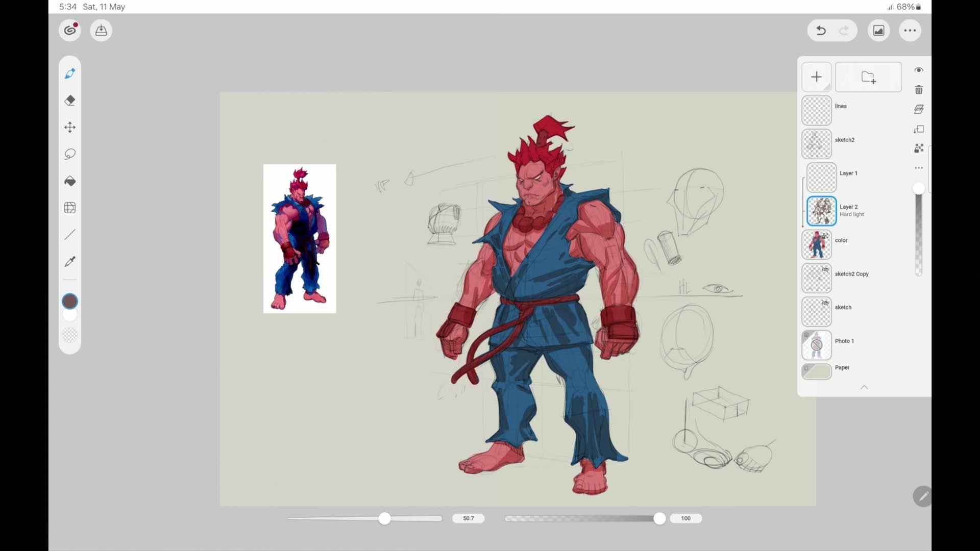This screenshot has height=551, width=980.
Task: Open the brown primary color swatch
Action: (x=70, y=302)
